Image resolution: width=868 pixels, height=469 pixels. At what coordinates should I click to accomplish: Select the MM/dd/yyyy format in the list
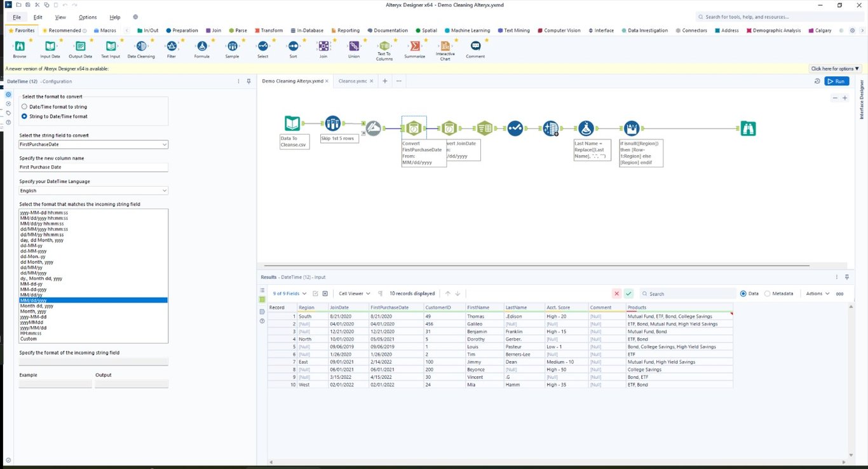point(93,299)
